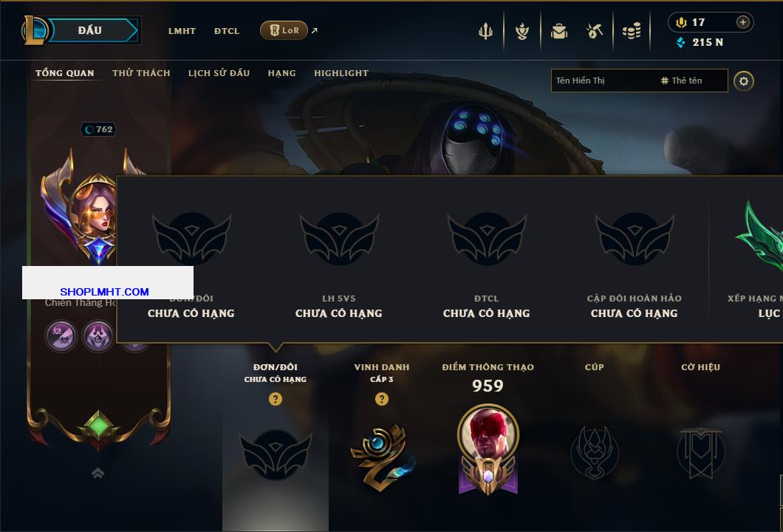
Task: Open the champion collection icon
Action: (522, 32)
